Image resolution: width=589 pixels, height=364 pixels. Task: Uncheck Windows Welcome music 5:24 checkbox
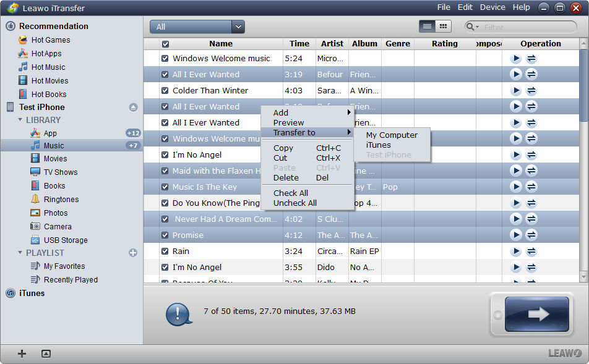point(165,59)
